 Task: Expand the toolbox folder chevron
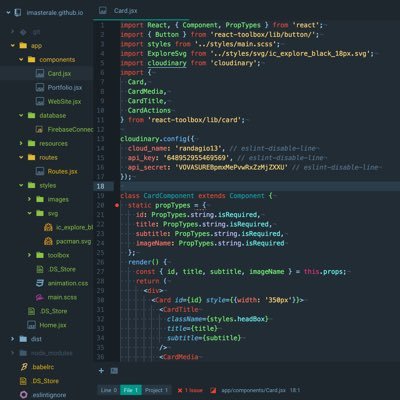(x=29, y=255)
